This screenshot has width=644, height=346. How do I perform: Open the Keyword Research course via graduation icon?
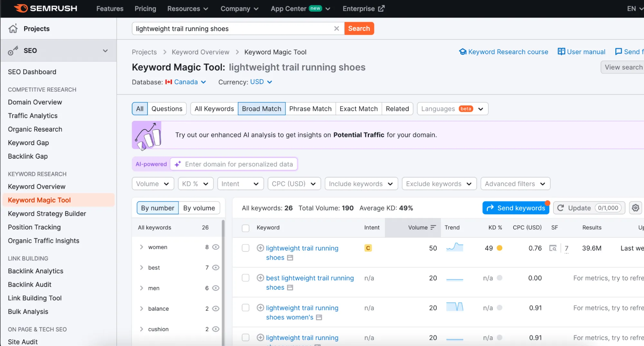(463, 52)
